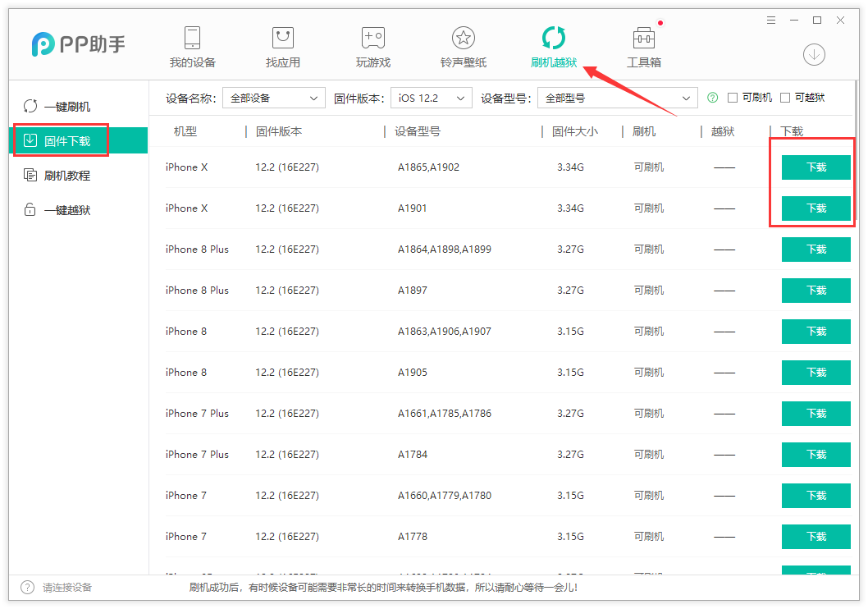Select model cell A1864,A1898,A1899
Image resolution: width=868 pixels, height=609 pixels.
445,250
